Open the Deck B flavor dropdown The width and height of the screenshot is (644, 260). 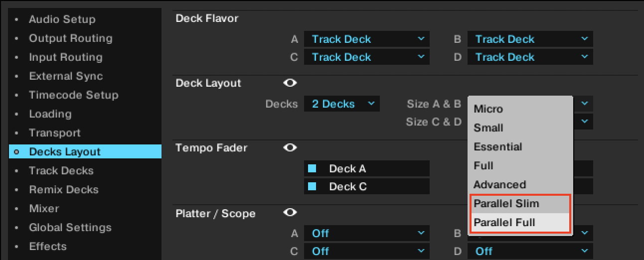530,39
